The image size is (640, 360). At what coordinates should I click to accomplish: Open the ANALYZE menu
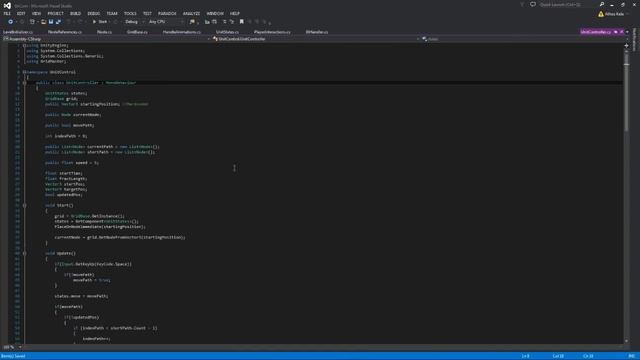coord(191,13)
